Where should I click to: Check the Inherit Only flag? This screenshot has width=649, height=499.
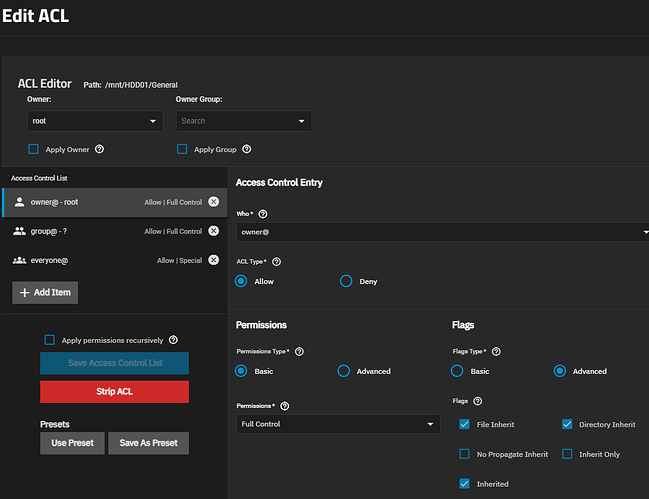click(x=567, y=454)
